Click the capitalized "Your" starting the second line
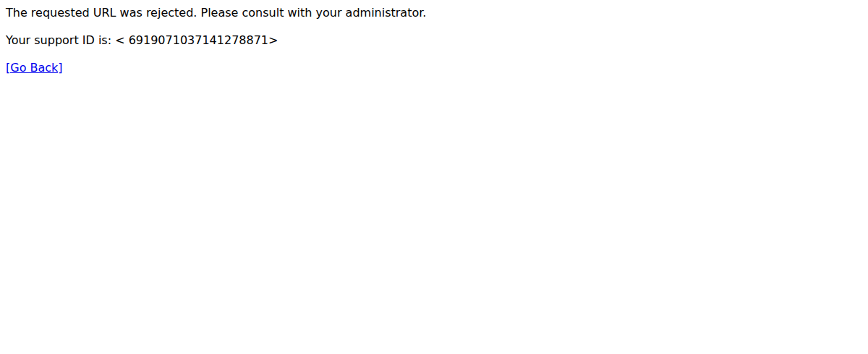 pyautogui.click(x=18, y=41)
